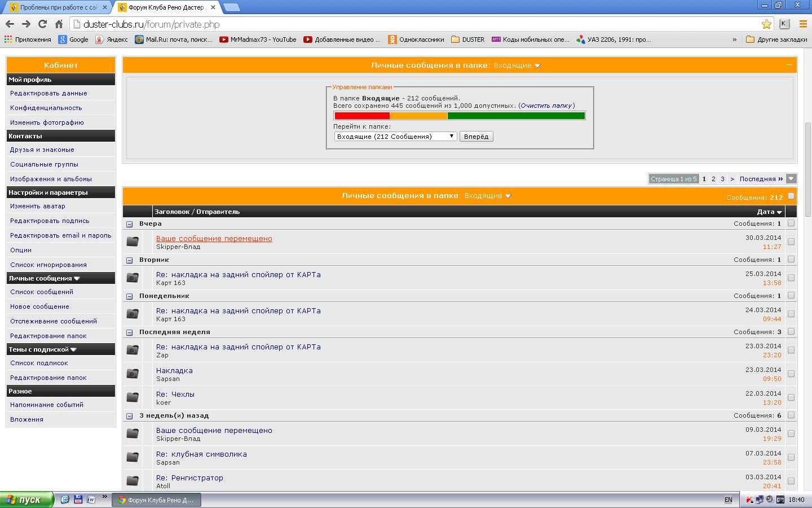Open message Ваше сообщение перемещено from yesterday

pyautogui.click(x=214, y=238)
